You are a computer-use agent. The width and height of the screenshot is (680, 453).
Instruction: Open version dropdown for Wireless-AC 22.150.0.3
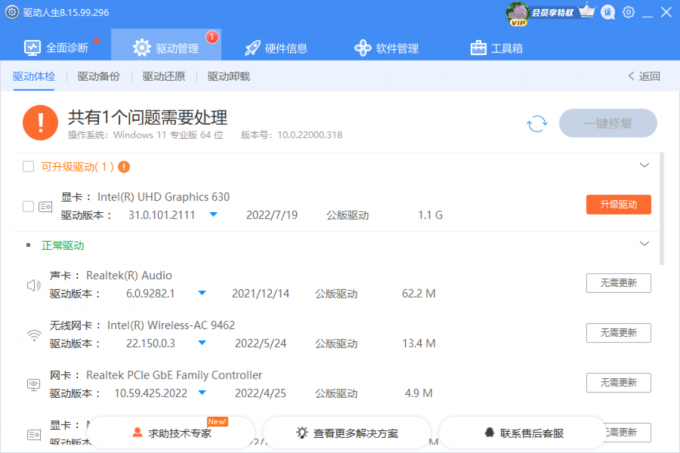[x=202, y=343]
